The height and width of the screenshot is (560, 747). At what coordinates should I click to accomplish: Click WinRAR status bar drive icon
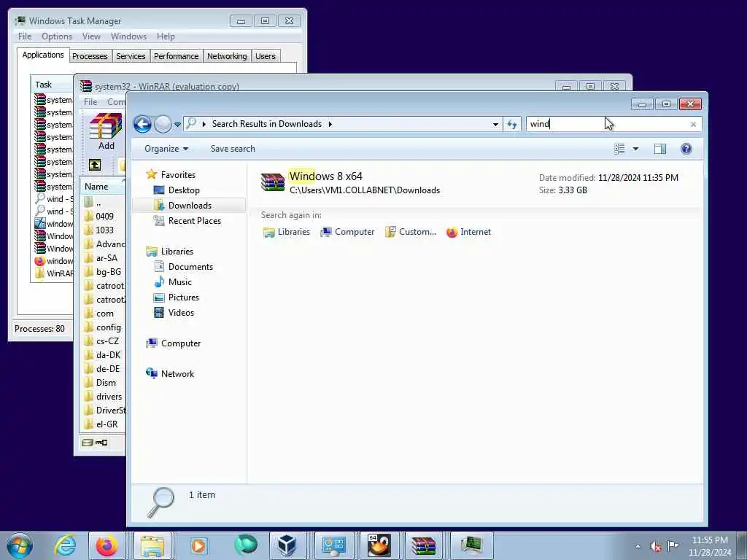[x=88, y=443]
